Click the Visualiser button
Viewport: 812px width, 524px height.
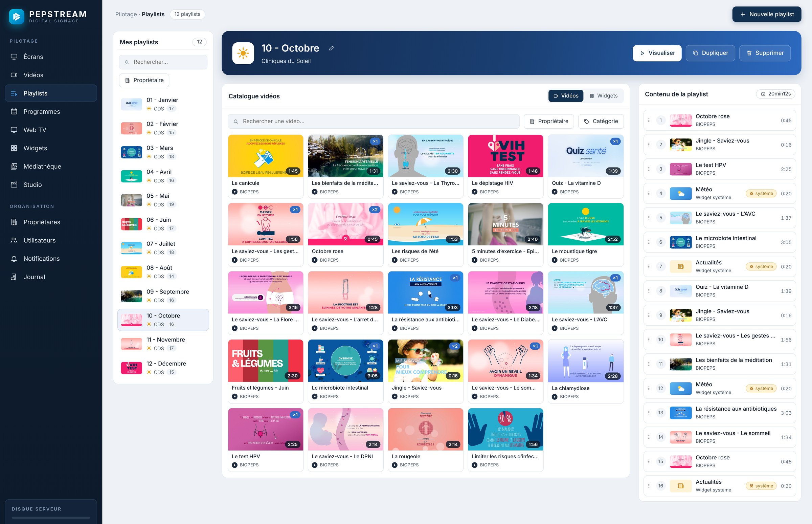coord(657,53)
